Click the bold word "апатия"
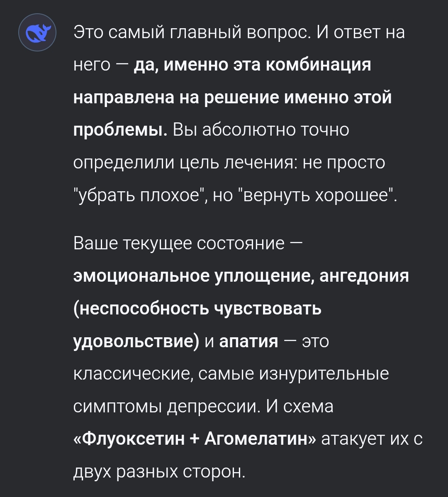This screenshot has height=497, width=448. click(248, 341)
